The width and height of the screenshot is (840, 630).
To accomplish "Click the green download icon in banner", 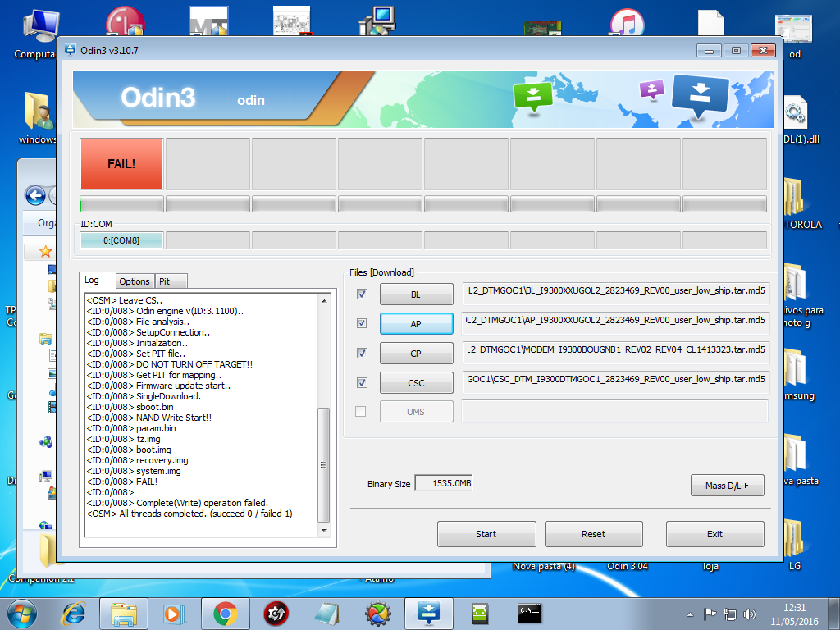I will click(x=533, y=97).
